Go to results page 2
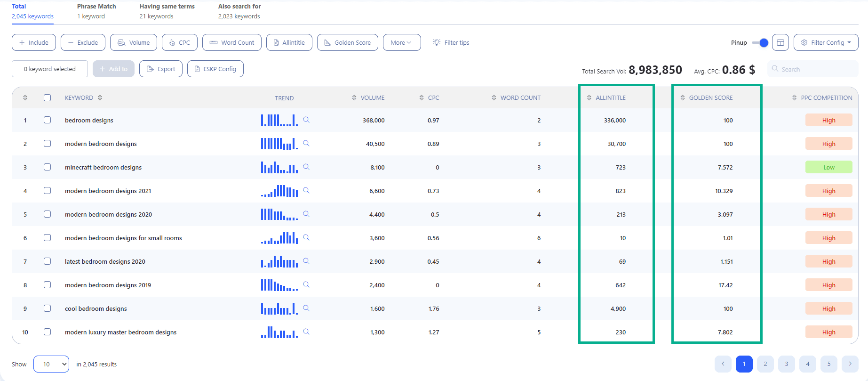868x381 pixels. click(x=765, y=364)
